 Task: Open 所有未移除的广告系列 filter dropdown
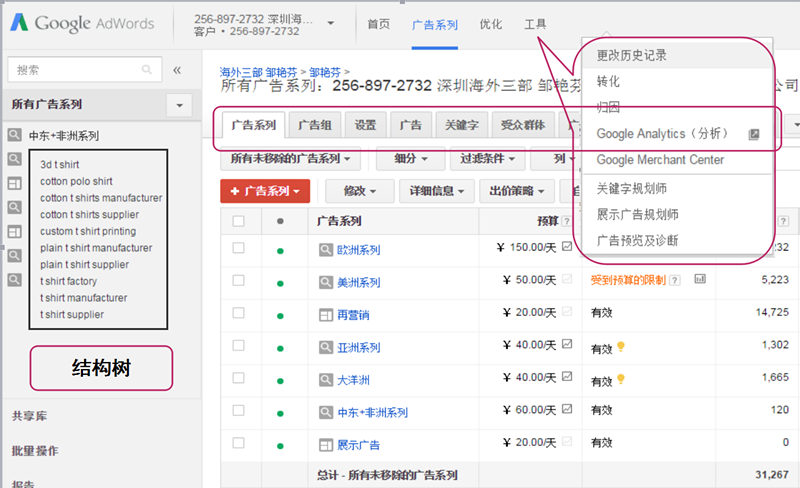tap(290, 159)
